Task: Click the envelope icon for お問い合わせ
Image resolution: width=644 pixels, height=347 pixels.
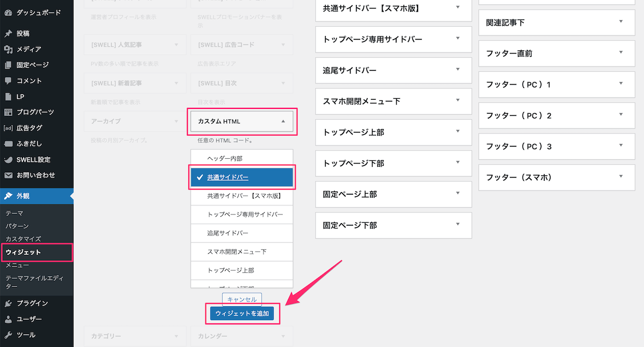Action: [8, 175]
